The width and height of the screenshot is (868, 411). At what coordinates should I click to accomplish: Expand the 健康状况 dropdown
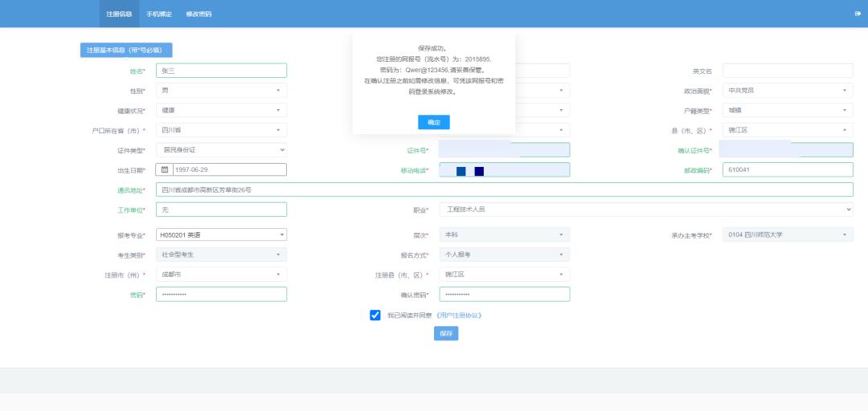221,110
